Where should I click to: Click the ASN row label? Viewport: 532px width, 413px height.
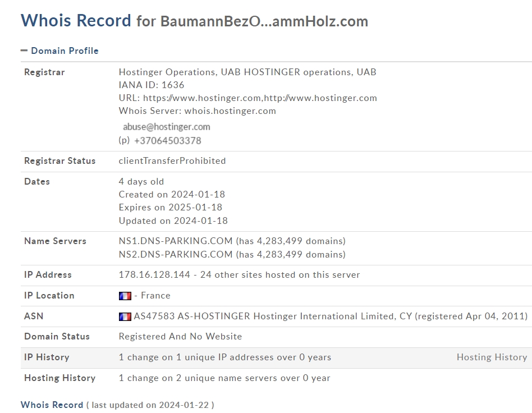(x=34, y=316)
